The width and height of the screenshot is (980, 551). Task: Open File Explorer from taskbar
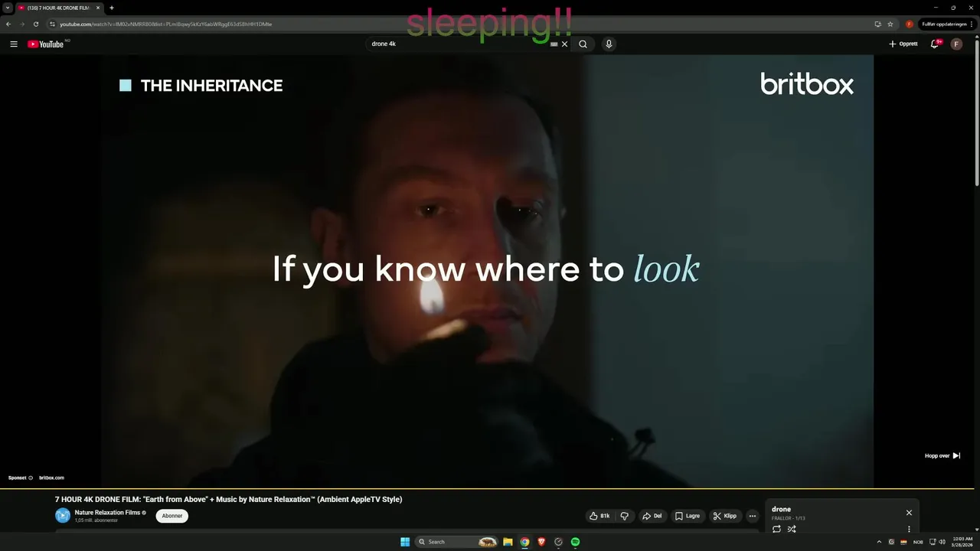tap(508, 542)
